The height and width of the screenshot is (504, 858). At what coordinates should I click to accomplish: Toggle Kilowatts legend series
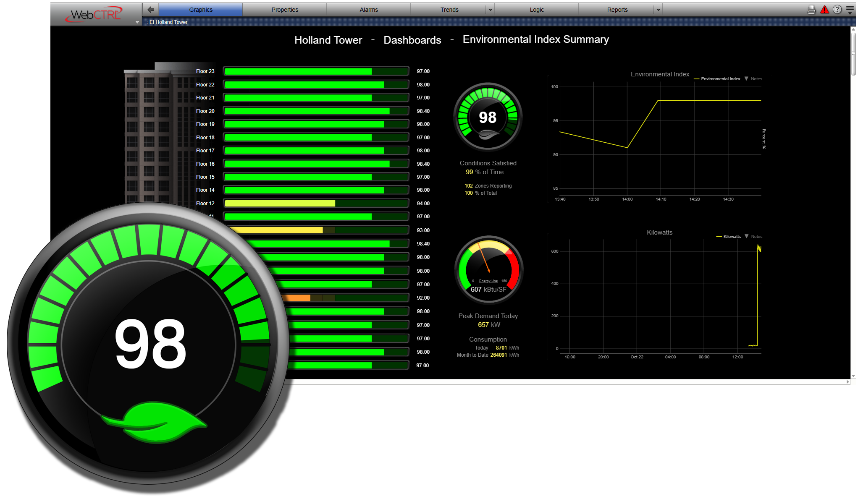pos(732,237)
